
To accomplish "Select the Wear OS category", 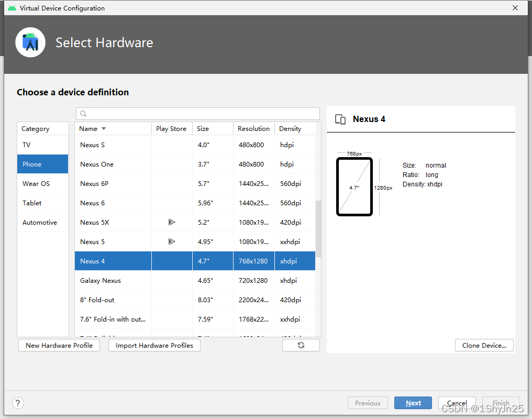I will click(43, 183).
